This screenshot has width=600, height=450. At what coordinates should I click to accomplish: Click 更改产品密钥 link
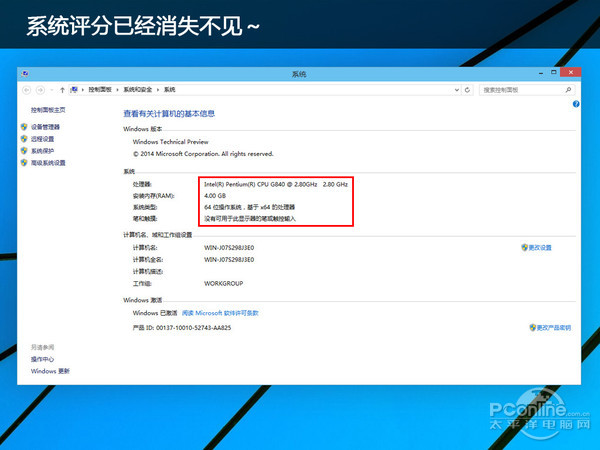[x=554, y=328]
